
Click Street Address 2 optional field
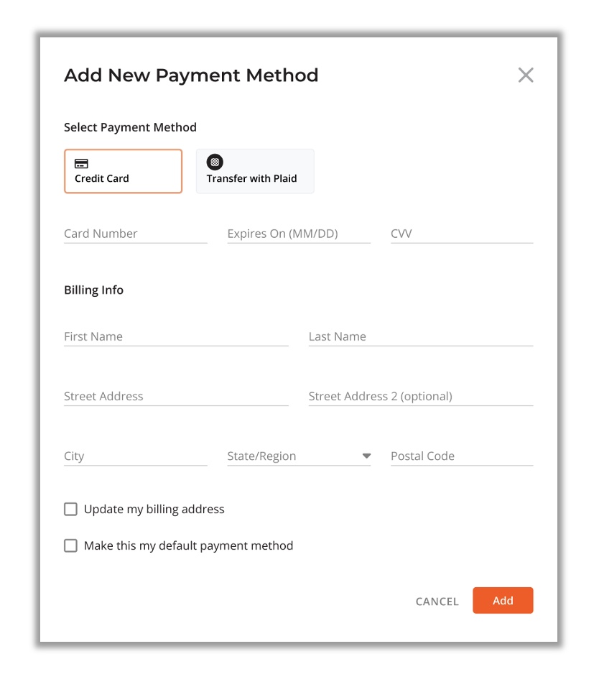[x=420, y=396]
